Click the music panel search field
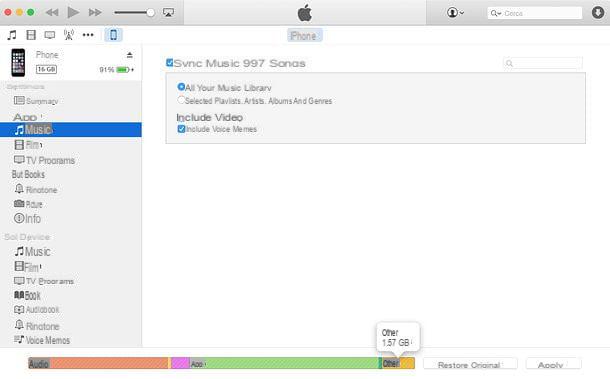Screen dimensions: 610x379 coord(543,63)
